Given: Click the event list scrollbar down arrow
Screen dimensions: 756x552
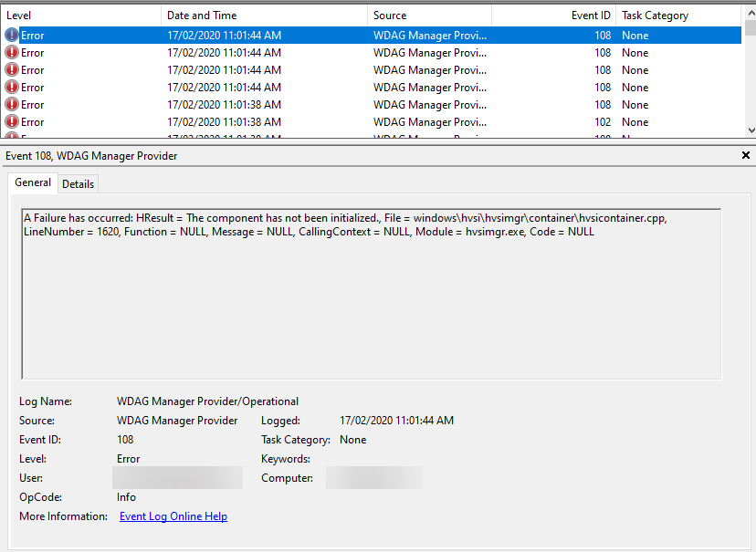Looking at the screenshot, I should click(x=750, y=131).
